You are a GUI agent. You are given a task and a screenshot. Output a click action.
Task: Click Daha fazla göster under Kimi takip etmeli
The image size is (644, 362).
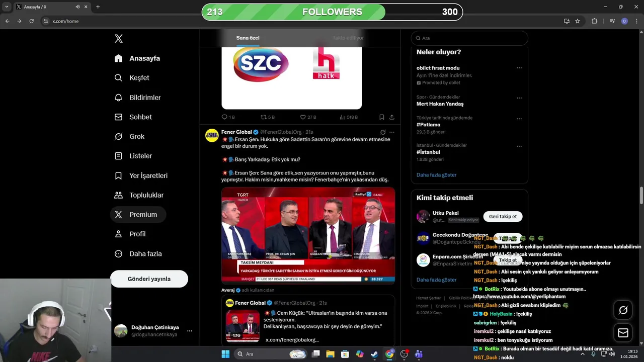pos(436,280)
